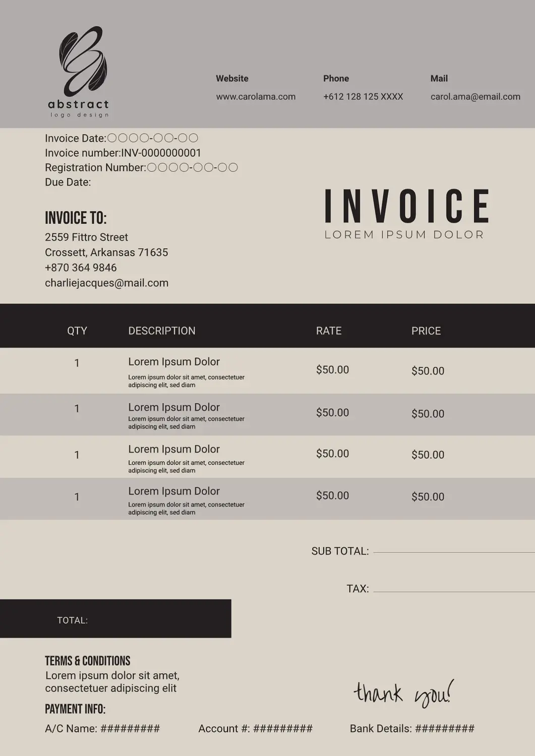Click the RATE column header
This screenshot has width=535, height=756.
point(328,331)
